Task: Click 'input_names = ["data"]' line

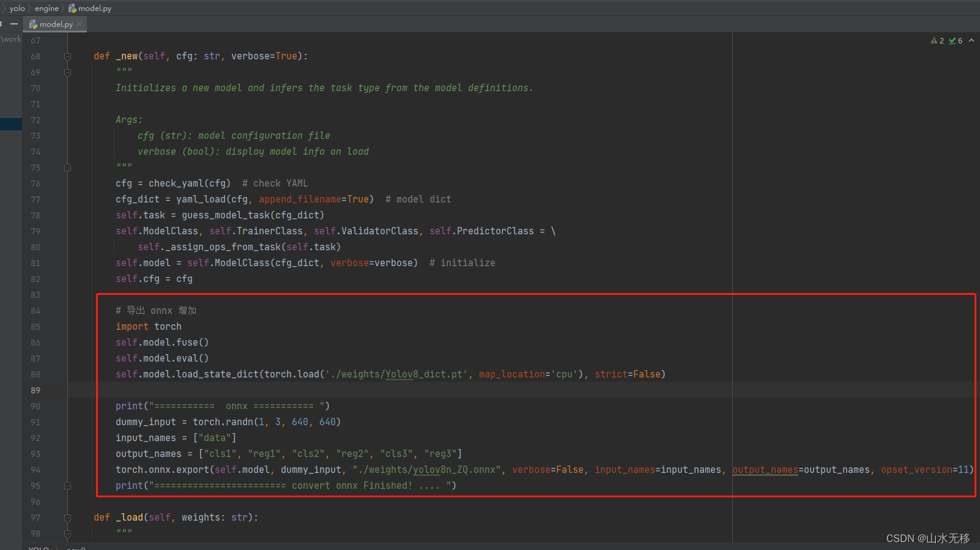Action: [x=176, y=438]
